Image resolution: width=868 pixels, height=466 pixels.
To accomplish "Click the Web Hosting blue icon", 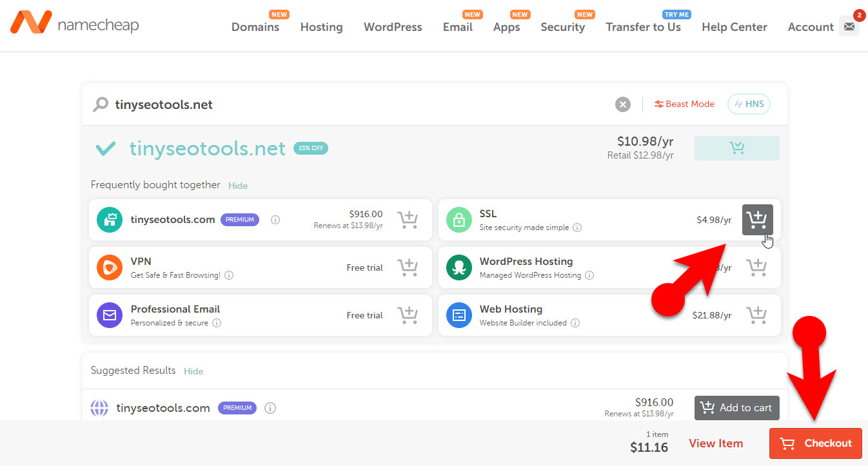I will click(459, 315).
